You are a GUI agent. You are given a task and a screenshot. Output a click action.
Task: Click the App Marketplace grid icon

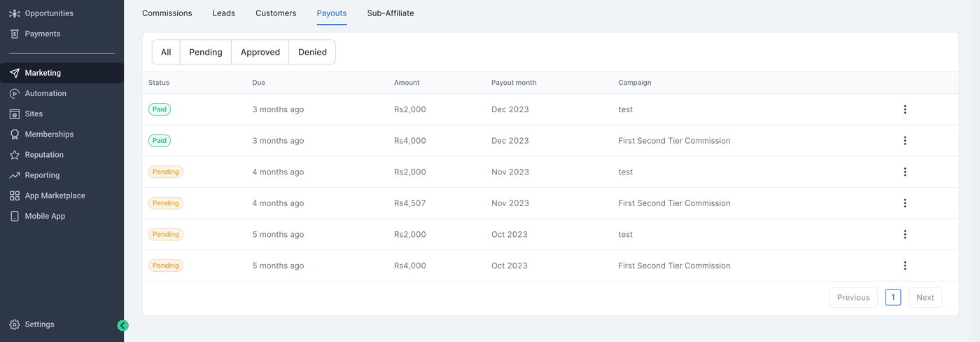[15, 196]
